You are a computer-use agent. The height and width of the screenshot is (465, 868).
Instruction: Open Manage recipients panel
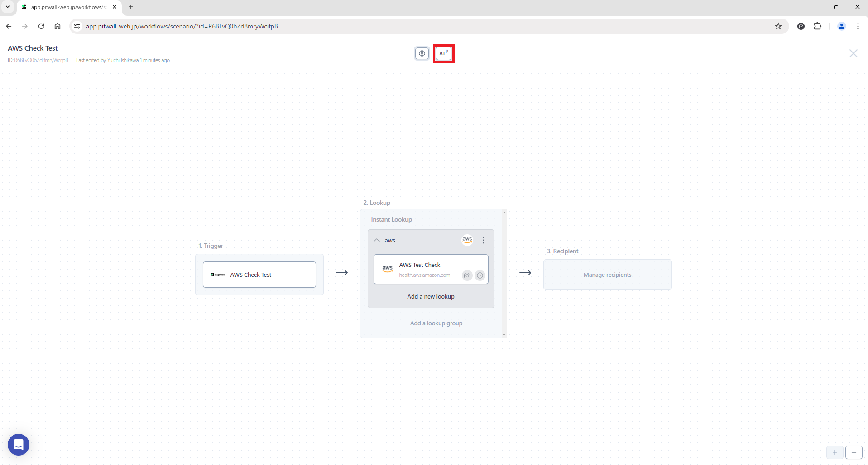click(607, 275)
